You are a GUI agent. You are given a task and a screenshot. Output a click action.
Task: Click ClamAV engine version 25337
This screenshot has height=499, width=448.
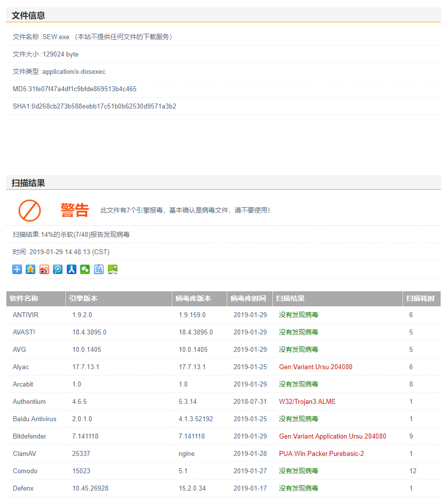coord(81,453)
